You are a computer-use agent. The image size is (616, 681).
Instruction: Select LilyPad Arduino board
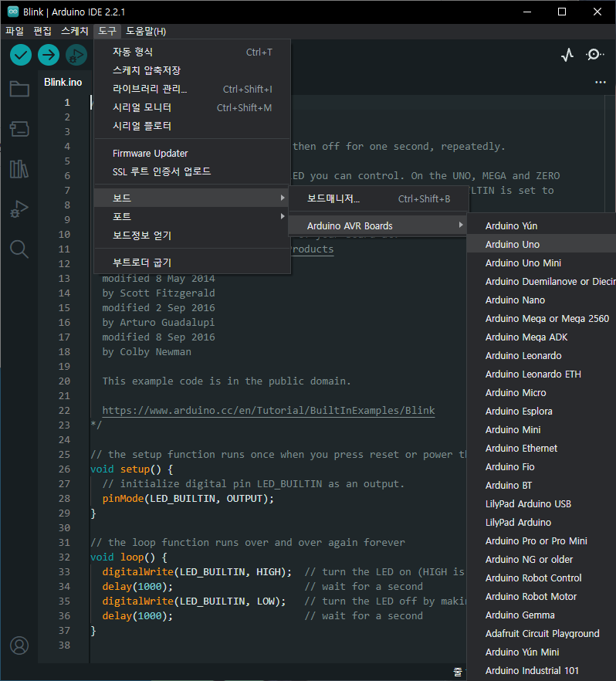[x=541, y=523]
